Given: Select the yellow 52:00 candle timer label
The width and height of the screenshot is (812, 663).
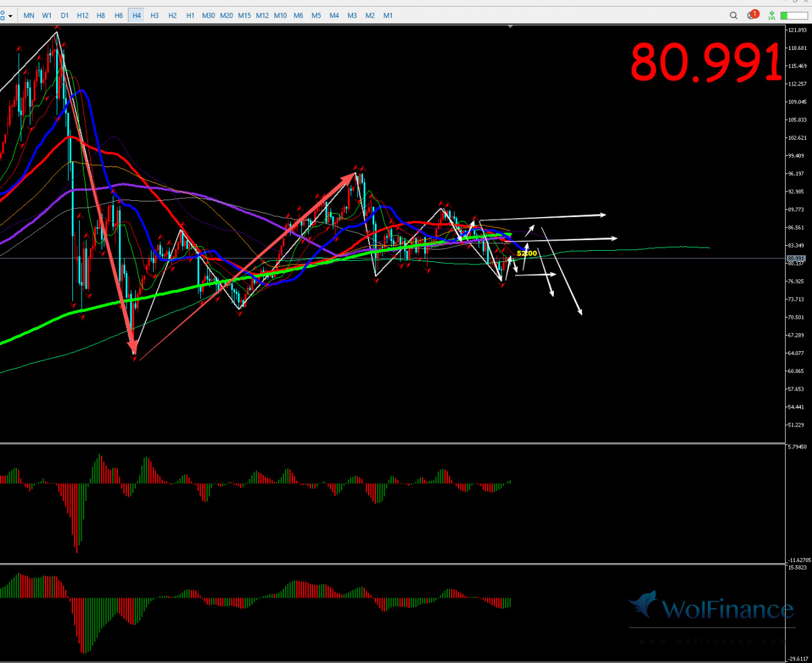Looking at the screenshot, I should (526, 253).
